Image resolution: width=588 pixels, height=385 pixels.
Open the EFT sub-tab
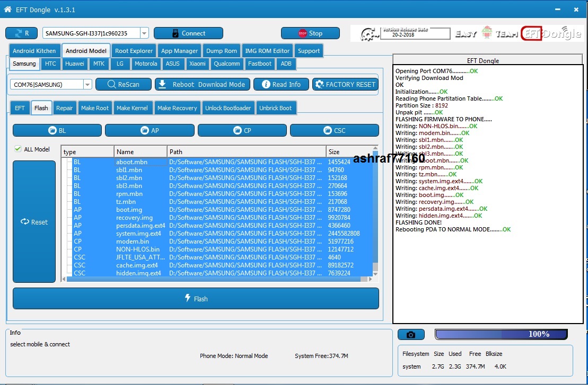(x=20, y=108)
